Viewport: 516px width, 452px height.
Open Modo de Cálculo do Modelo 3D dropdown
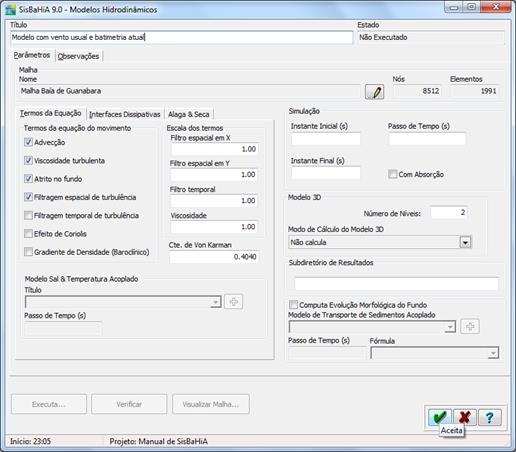[465, 242]
